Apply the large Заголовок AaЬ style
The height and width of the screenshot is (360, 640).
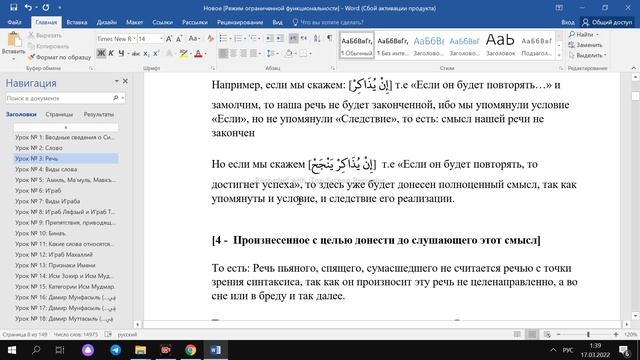[500, 46]
